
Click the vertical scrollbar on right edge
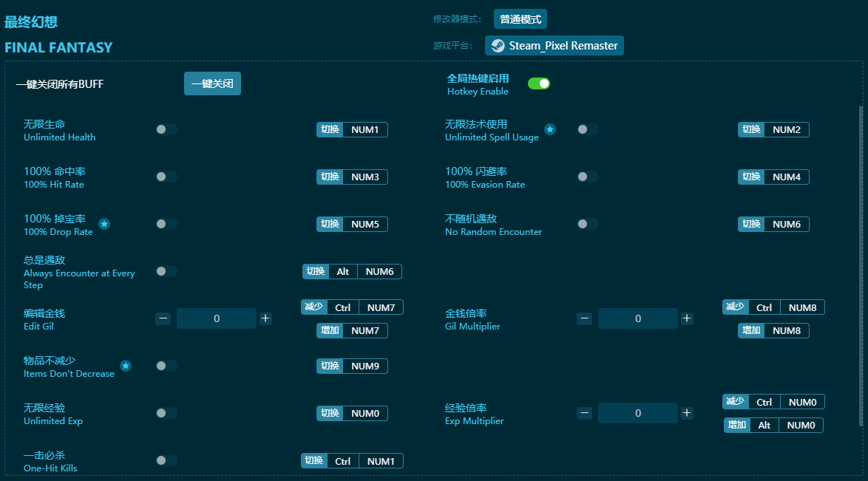[860, 266]
